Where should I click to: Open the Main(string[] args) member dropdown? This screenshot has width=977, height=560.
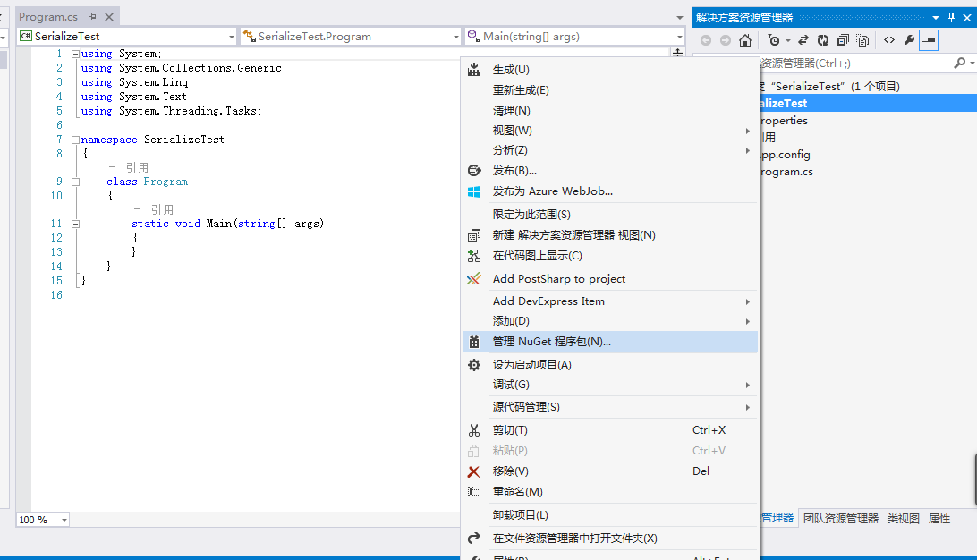pyautogui.click(x=574, y=37)
